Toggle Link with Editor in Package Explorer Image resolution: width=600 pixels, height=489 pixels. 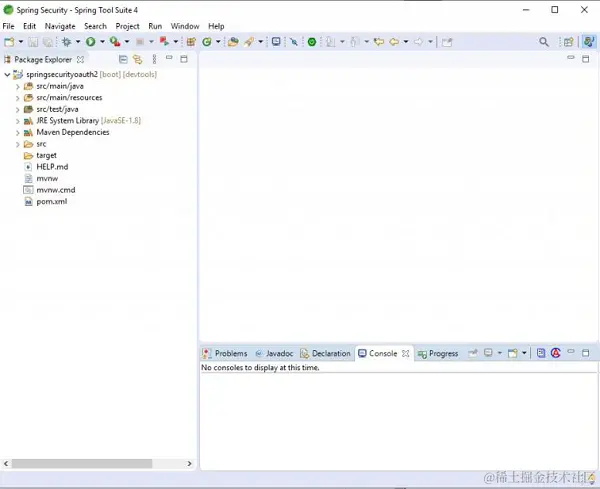[137, 59]
